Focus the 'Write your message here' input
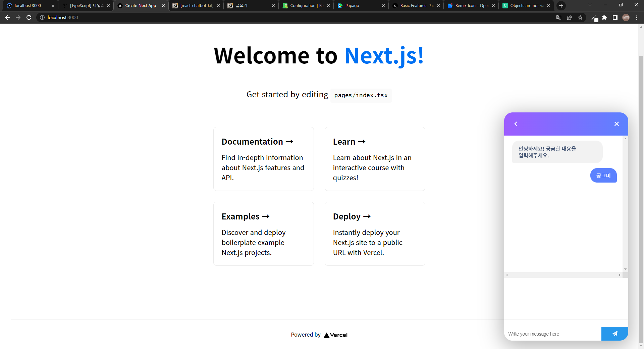The width and height of the screenshot is (644, 349). (553, 334)
